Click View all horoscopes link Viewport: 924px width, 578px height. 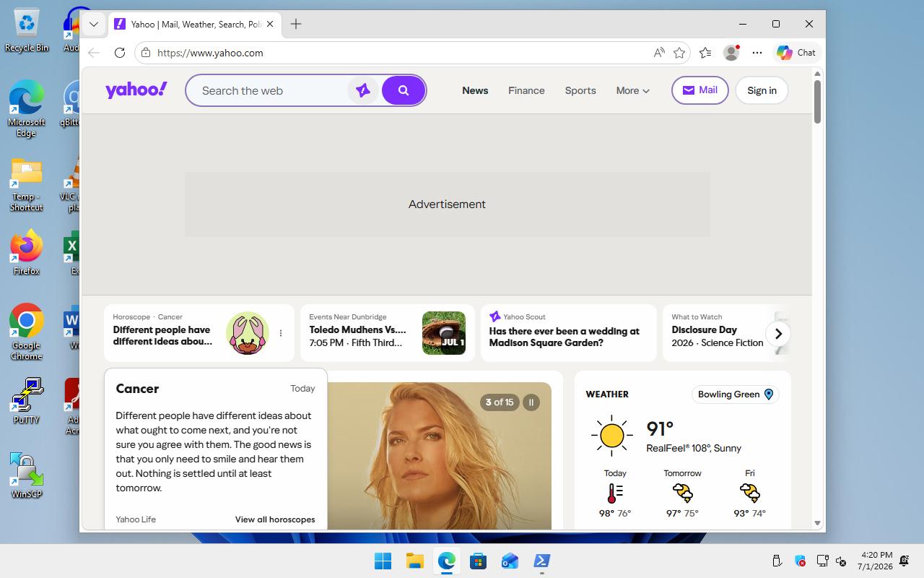coord(275,519)
